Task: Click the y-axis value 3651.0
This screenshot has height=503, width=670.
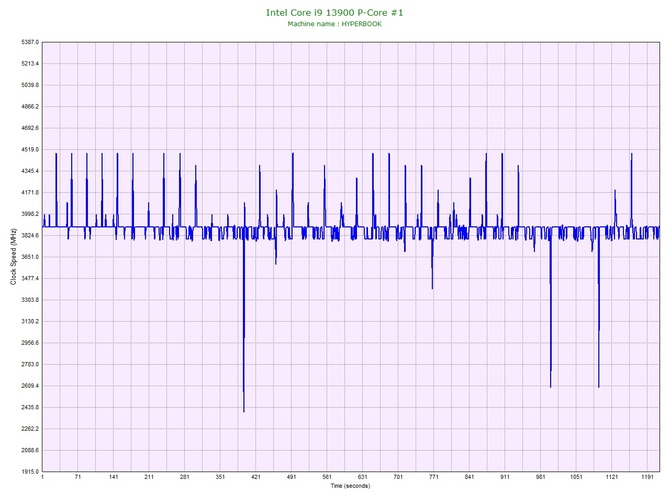Action: (x=30, y=257)
